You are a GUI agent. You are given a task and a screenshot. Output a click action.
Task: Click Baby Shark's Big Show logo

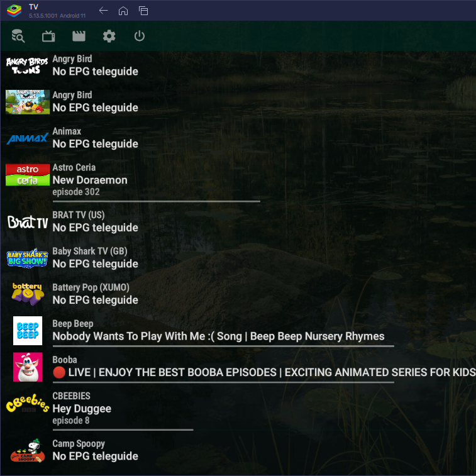coord(27,258)
